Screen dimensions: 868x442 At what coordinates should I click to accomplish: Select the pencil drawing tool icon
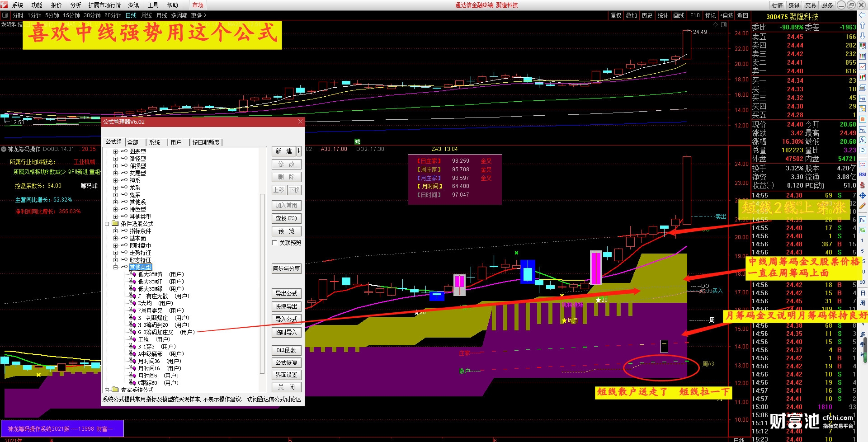[x=863, y=206]
